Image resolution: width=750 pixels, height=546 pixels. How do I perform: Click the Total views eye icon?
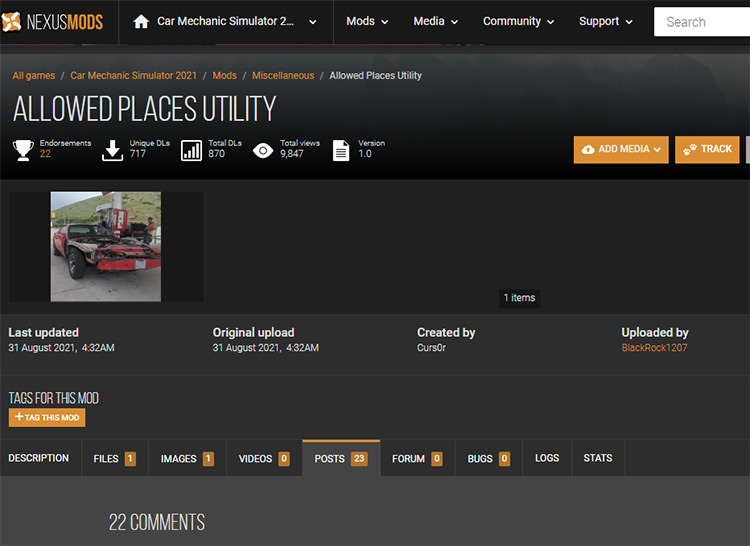(263, 151)
